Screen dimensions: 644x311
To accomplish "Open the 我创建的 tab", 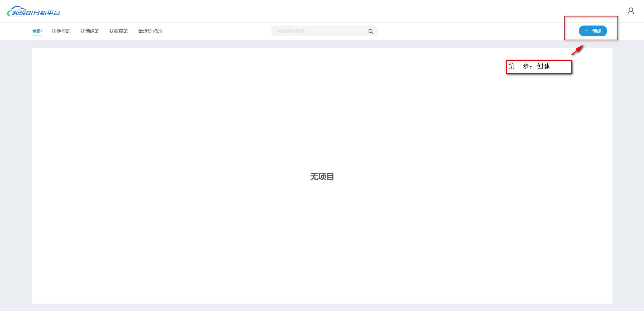I will [90, 31].
